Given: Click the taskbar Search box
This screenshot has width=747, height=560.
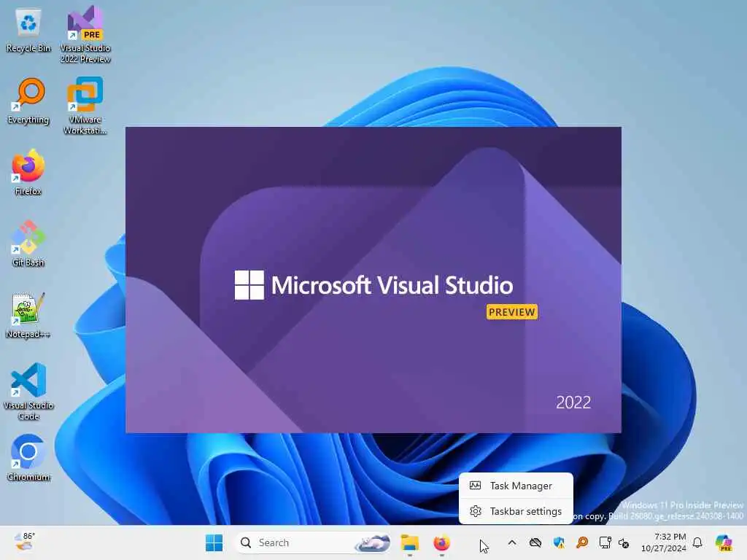Looking at the screenshot, I should tap(314, 542).
